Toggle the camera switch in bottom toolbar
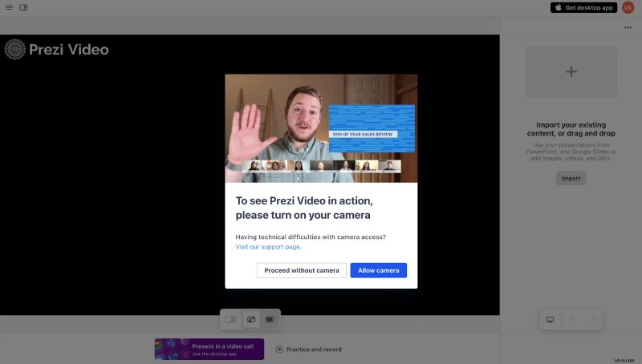Viewport: 642px width, 364px height. 230,319
